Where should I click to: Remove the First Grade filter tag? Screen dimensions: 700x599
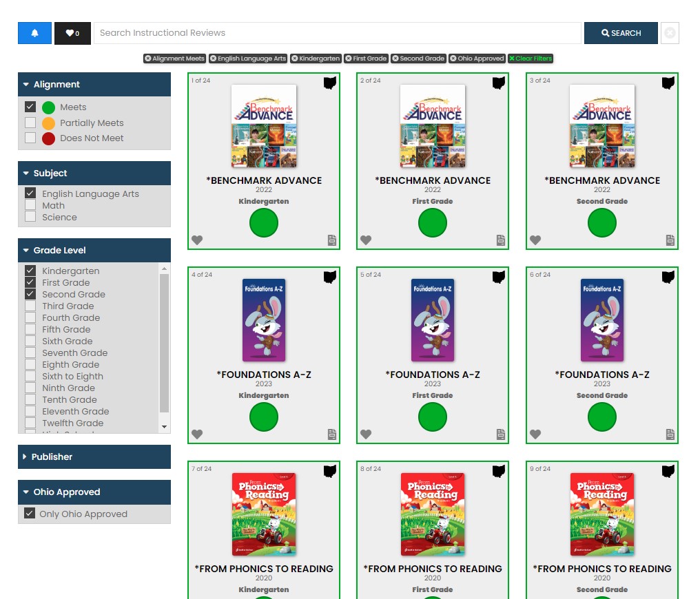coord(349,59)
